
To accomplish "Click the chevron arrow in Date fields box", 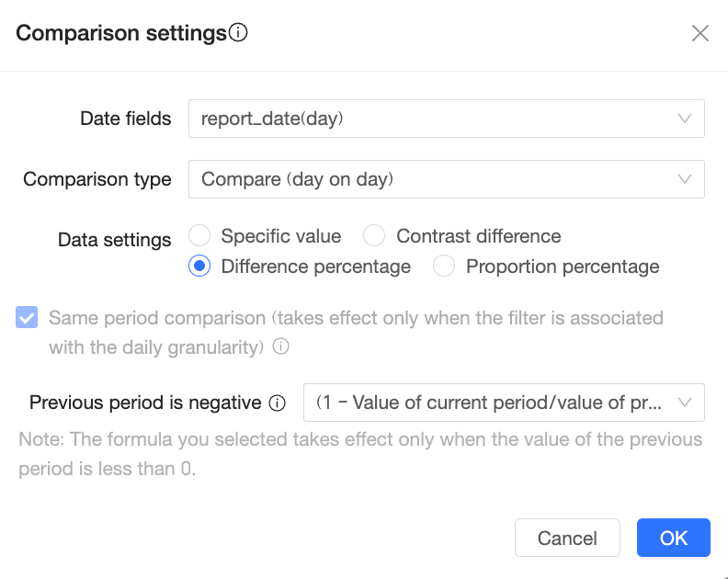I will pyautogui.click(x=685, y=119).
